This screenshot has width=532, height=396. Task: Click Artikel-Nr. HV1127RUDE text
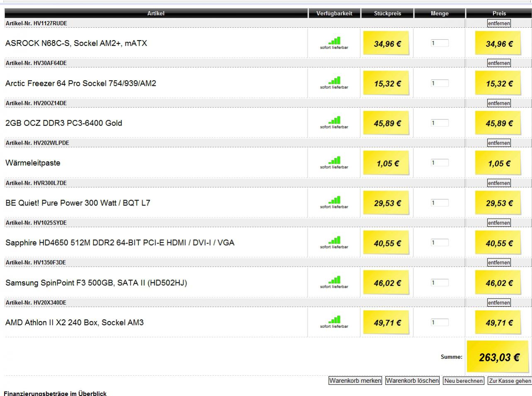[x=36, y=23]
